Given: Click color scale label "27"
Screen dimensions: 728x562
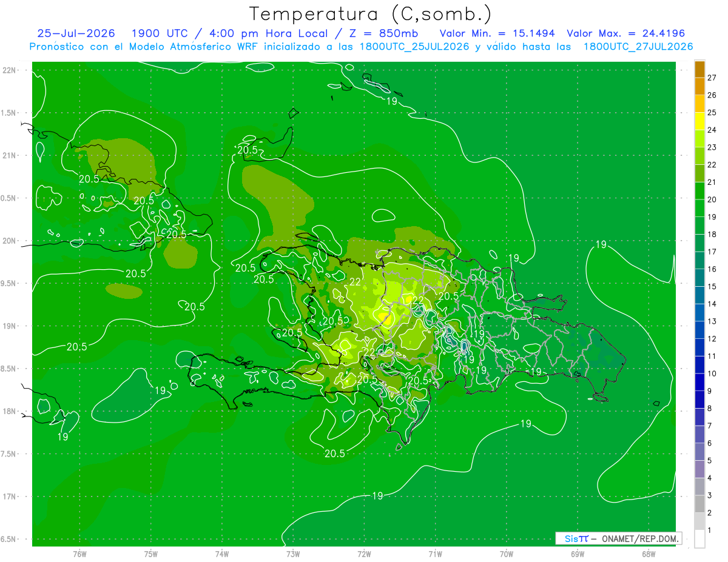Looking at the screenshot, I should [712, 78].
